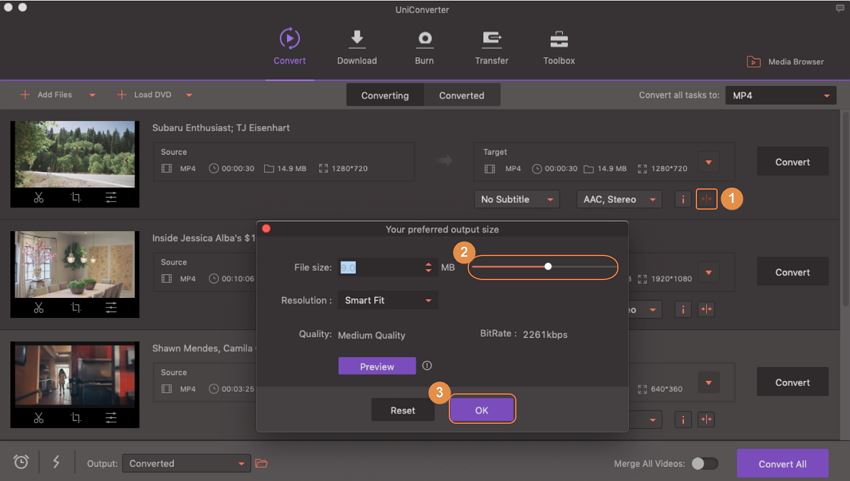Click the crop icon under Subaru video
This screenshot has width=850, height=481.
76,198
